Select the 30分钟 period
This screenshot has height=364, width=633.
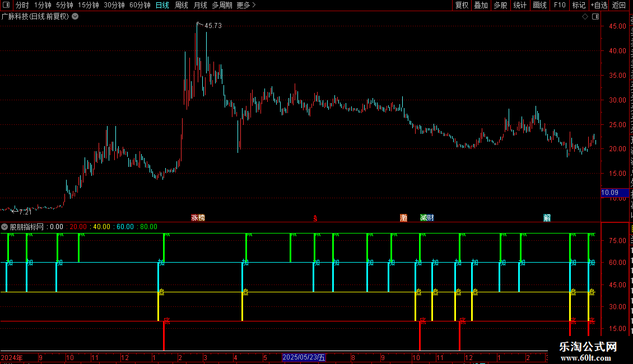coord(114,5)
